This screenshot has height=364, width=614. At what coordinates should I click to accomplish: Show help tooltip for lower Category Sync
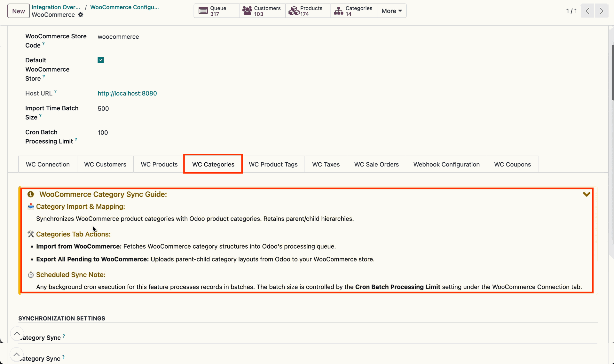coord(63,357)
